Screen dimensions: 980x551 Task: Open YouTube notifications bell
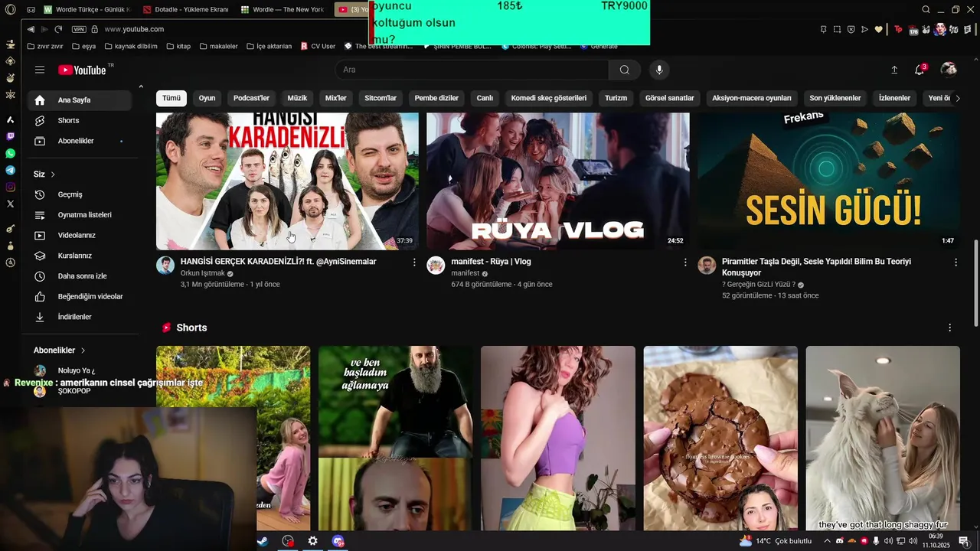coord(920,70)
